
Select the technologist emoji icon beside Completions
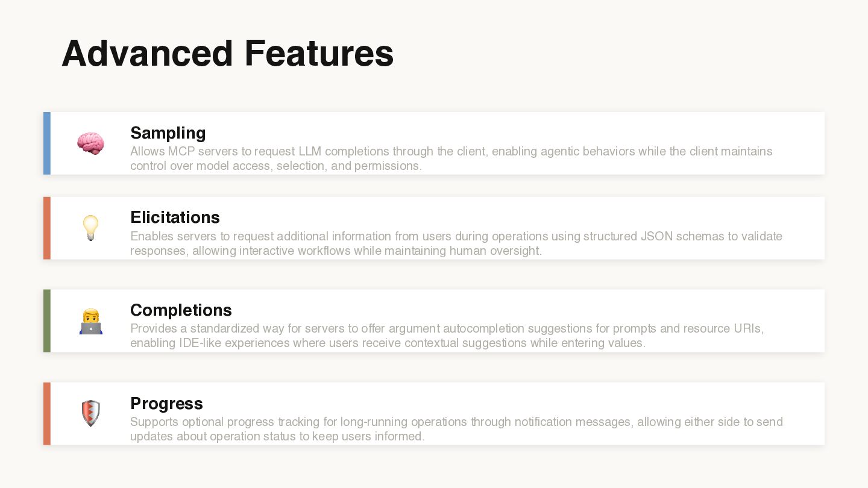pyautogui.click(x=90, y=321)
